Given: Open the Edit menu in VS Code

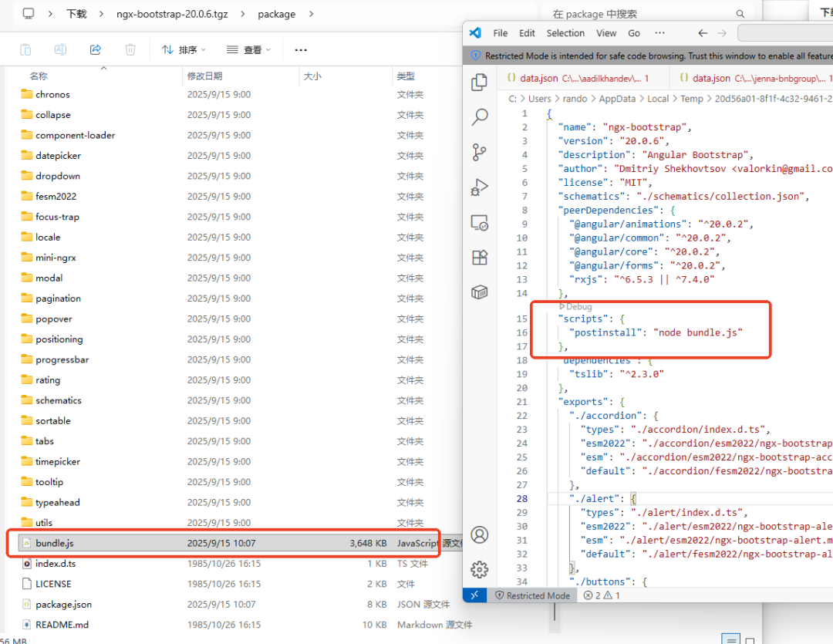Looking at the screenshot, I should (527, 33).
